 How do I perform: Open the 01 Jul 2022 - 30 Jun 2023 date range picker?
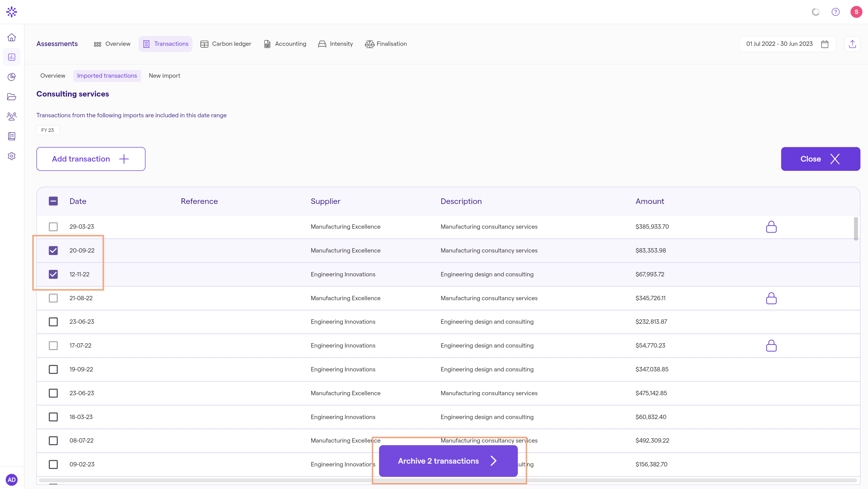[787, 44]
